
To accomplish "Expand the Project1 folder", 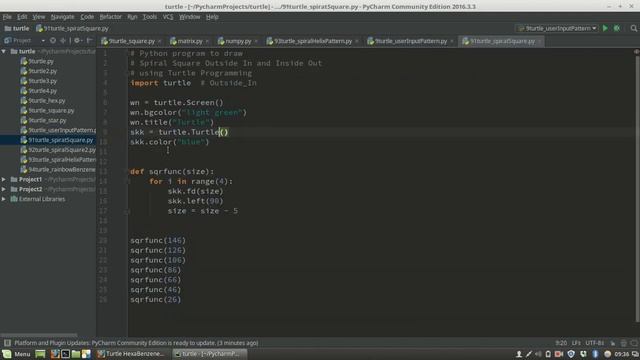I will (x=4, y=180).
